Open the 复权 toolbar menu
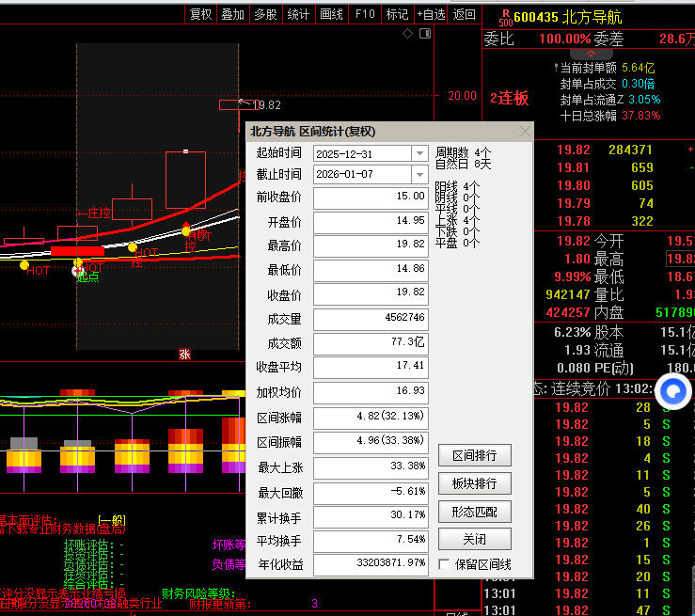The image size is (695, 616). click(x=200, y=14)
